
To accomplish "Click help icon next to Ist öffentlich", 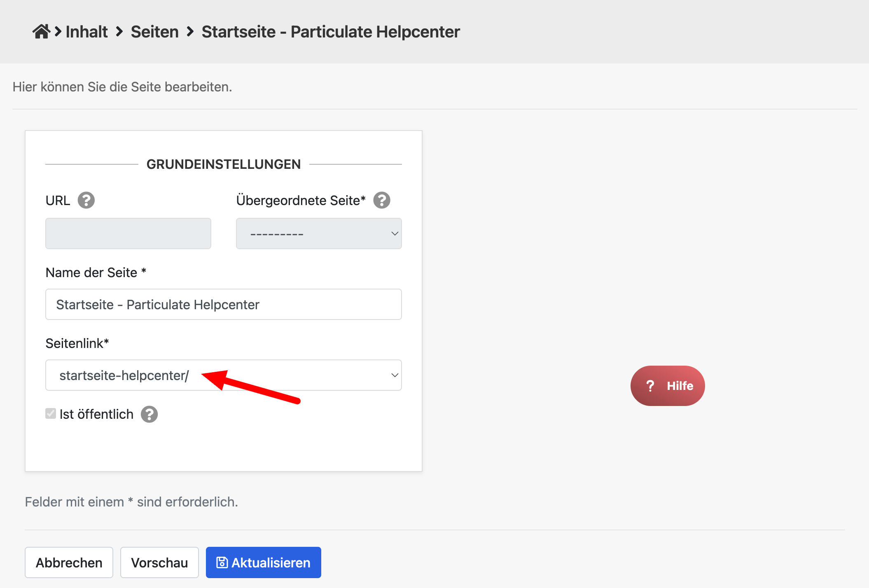I will coord(149,414).
